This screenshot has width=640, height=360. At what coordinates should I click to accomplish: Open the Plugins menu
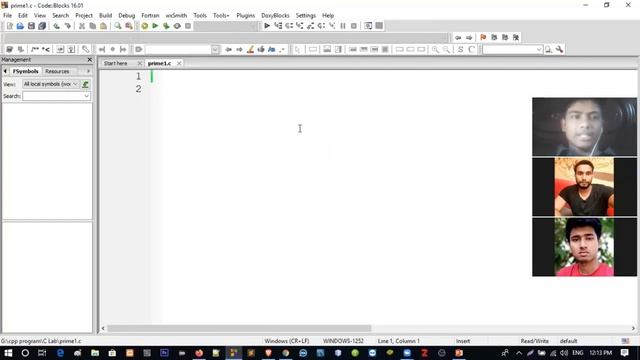[245, 16]
